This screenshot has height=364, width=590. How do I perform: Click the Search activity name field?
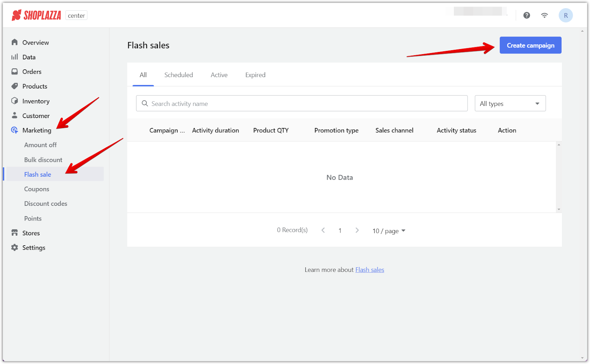[302, 103]
